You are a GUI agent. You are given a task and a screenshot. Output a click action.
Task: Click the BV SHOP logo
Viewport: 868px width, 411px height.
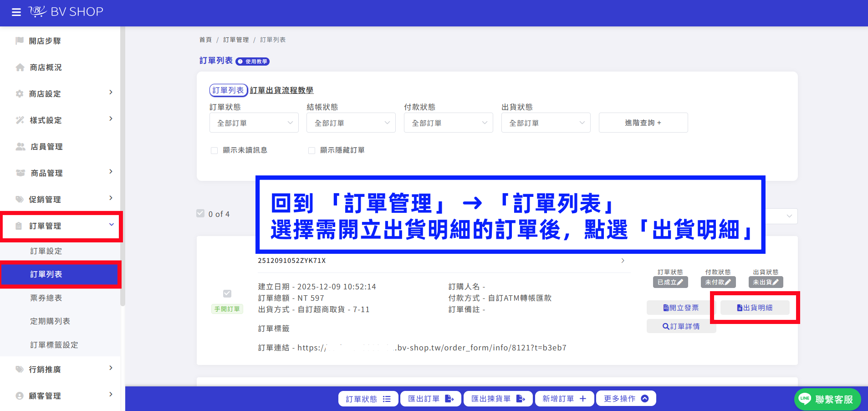pyautogui.click(x=66, y=11)
